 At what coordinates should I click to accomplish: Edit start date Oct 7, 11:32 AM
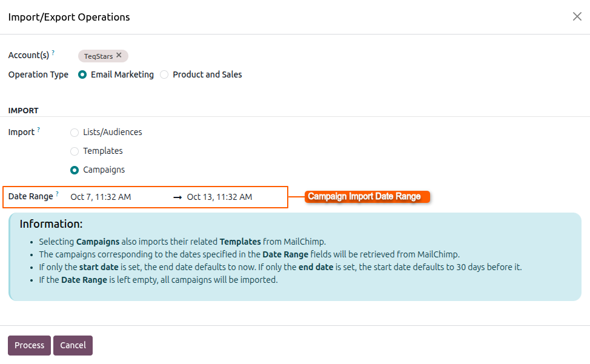tap(101, 197)
